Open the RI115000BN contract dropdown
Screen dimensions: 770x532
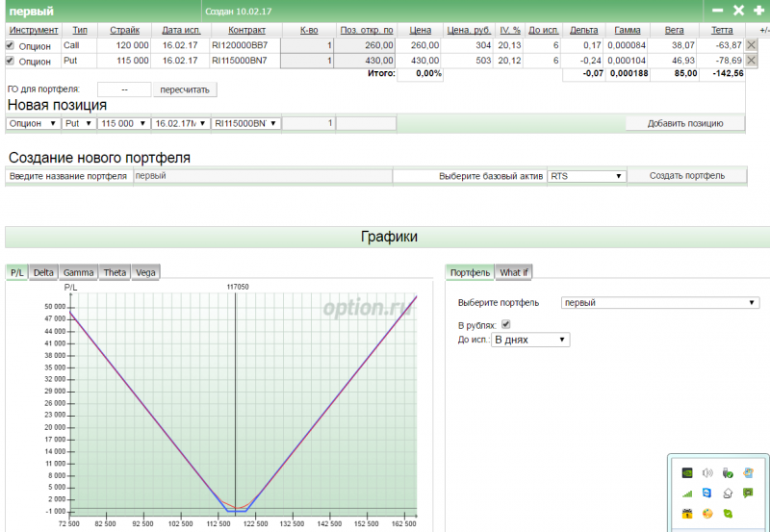(x=246, y=124)
